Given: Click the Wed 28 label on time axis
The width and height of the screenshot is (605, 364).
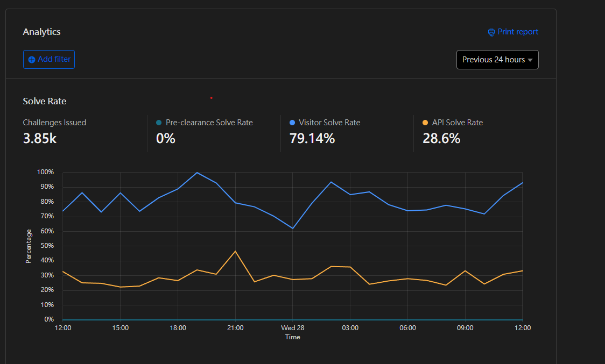Looking at the screenshot, I should click(293, 327).
